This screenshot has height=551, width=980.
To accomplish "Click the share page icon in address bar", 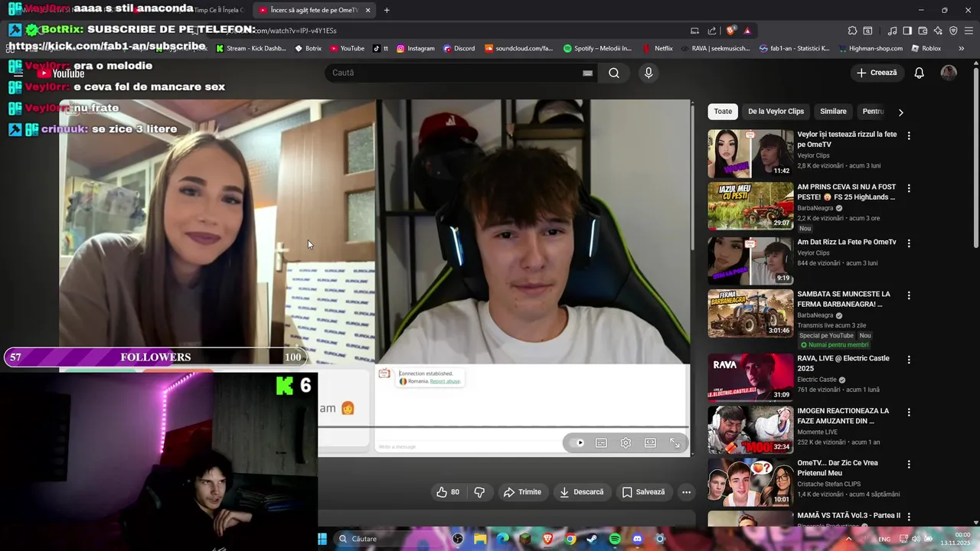I will pyautogui.click(x=712, y=31).
